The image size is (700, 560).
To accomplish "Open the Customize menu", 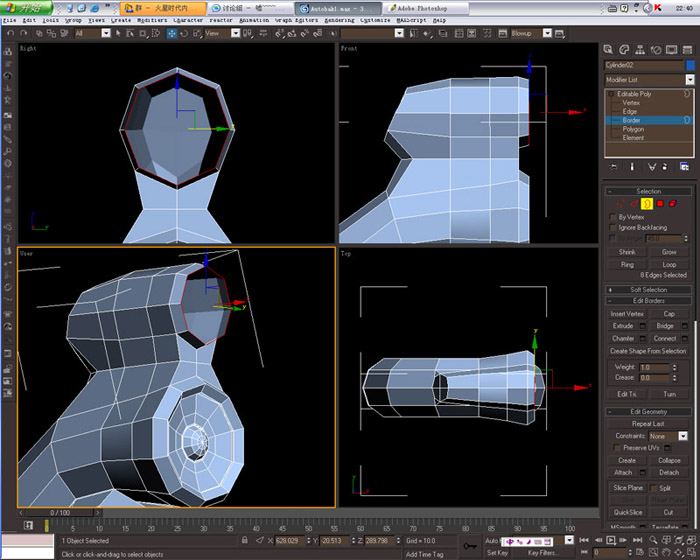I will (x=375, y=20).
